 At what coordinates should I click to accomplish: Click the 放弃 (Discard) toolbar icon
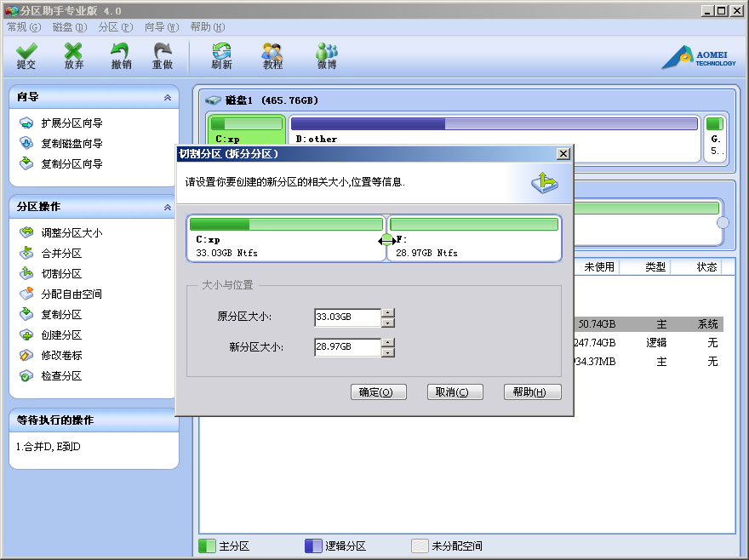pyautogui.click(x=74, y=56)
